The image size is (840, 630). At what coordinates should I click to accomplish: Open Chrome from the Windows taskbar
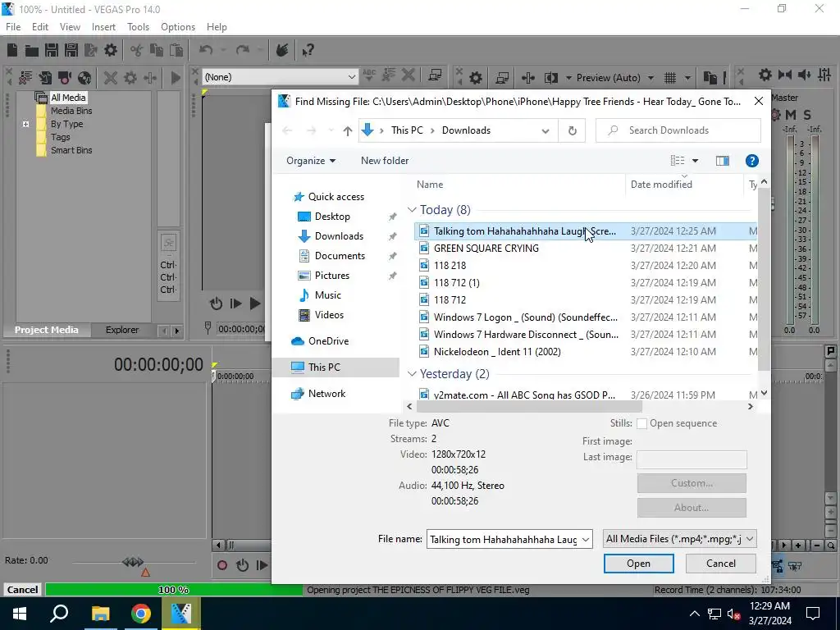tap(141, 614)
